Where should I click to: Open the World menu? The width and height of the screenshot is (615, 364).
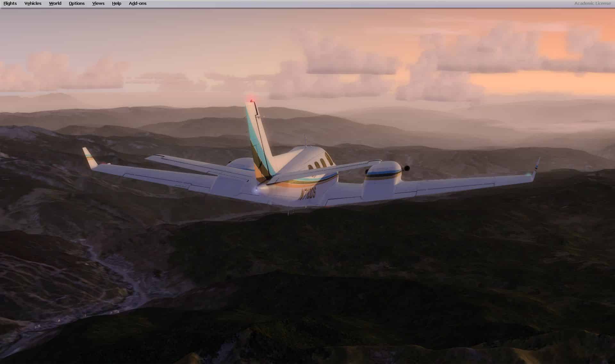click(x=55, y=4)
